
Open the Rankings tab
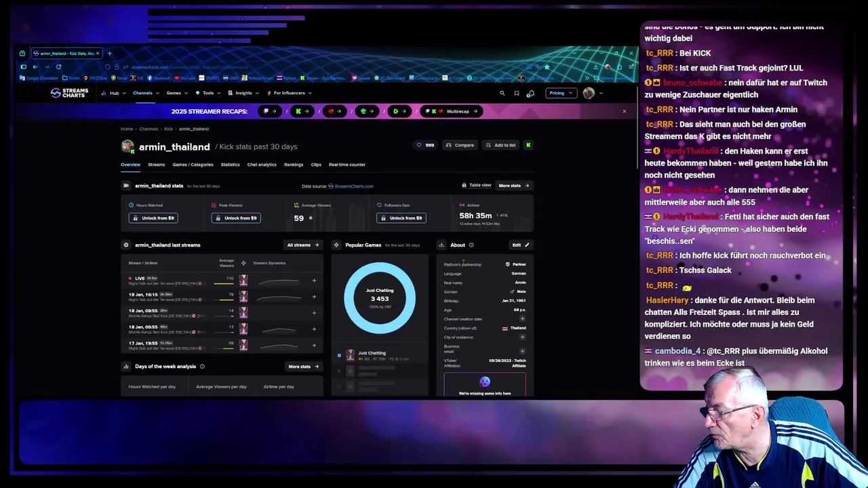tap(294, 165)
